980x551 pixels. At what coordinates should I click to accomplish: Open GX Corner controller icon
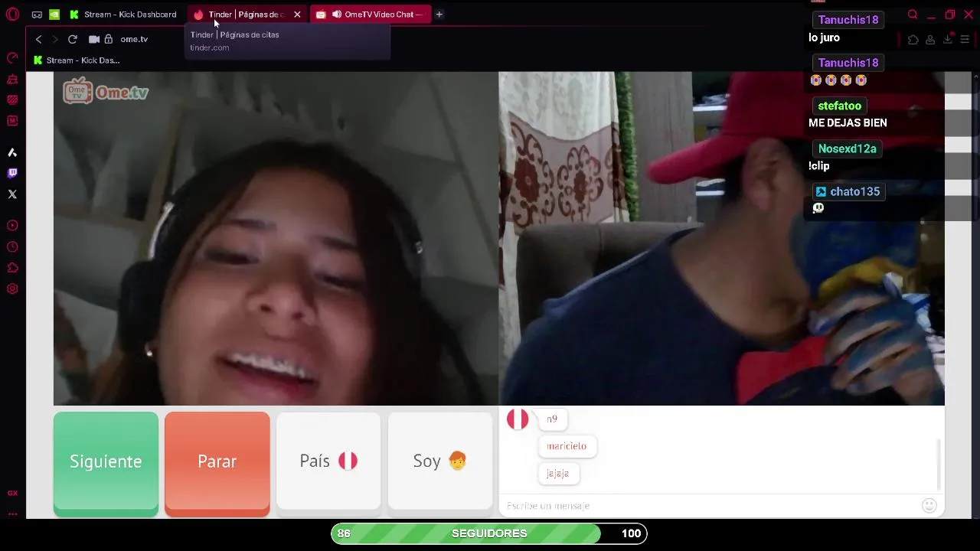[37, 15]
